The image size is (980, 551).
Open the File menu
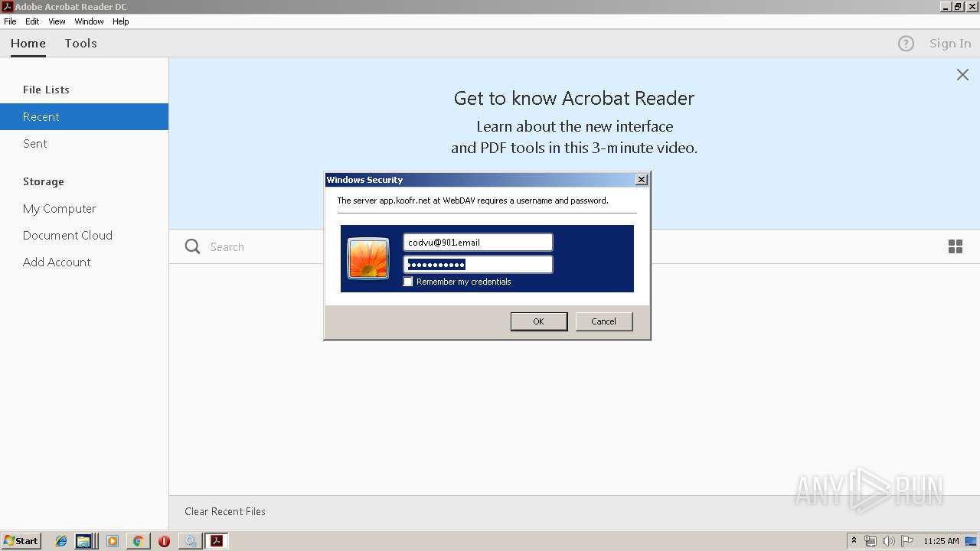click(x=10, y=21)
